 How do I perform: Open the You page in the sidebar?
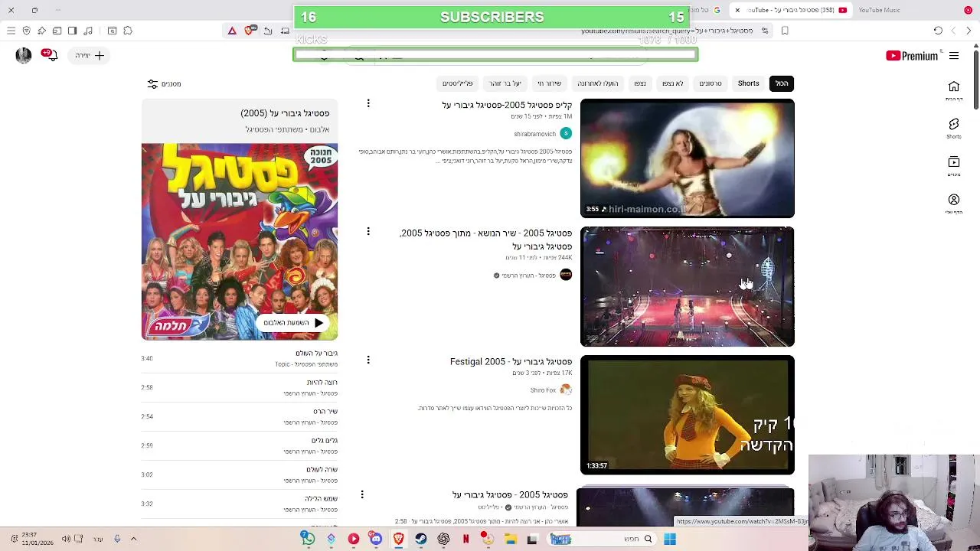point(954,203)
